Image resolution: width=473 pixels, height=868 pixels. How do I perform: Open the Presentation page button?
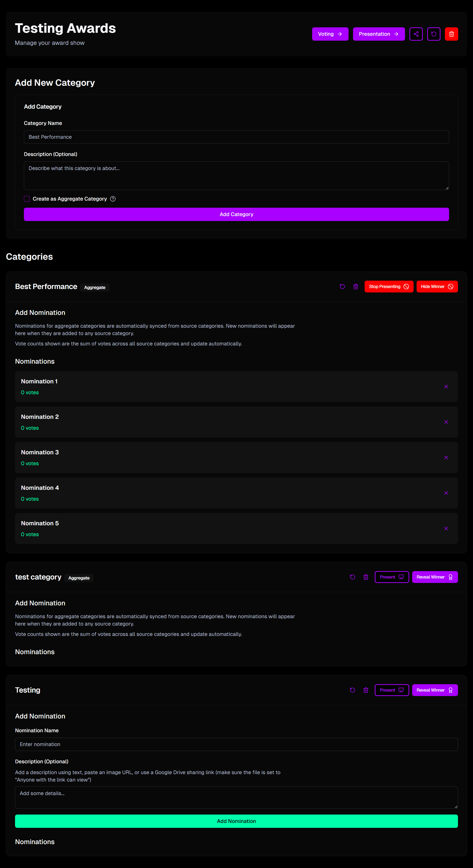pos(379,34)
